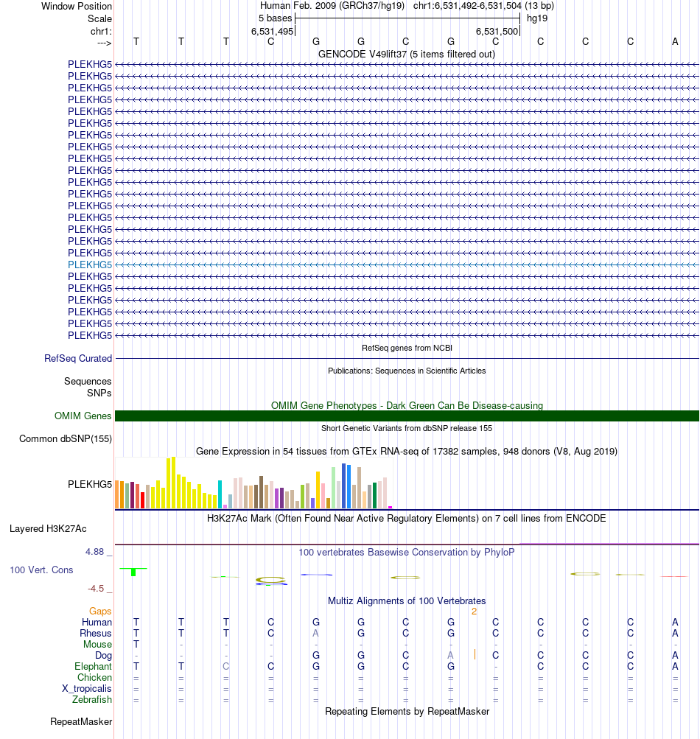Click the orange Gaps label
Viewport: 700px width, 739px height.
(100, 611)
